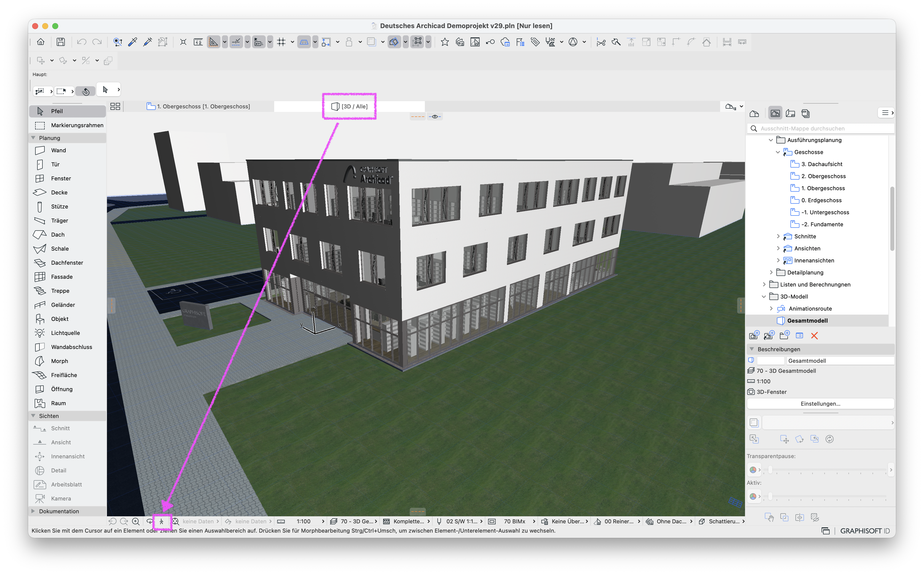This screenshot has height=575, width=924.
Task: Select the Treppe stair tool
Action: 68,291
